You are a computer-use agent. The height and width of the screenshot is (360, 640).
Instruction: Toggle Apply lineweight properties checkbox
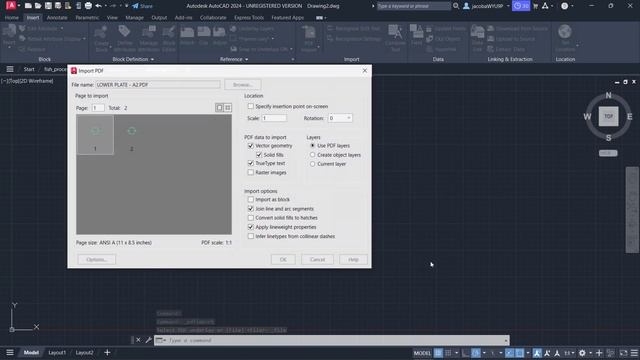[251, 227]
